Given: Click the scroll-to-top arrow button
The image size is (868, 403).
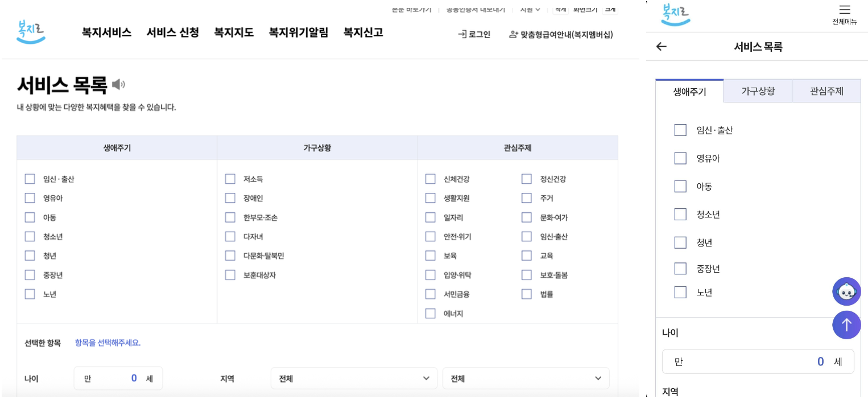Looking at the screenshot, I should pos(846,325).
